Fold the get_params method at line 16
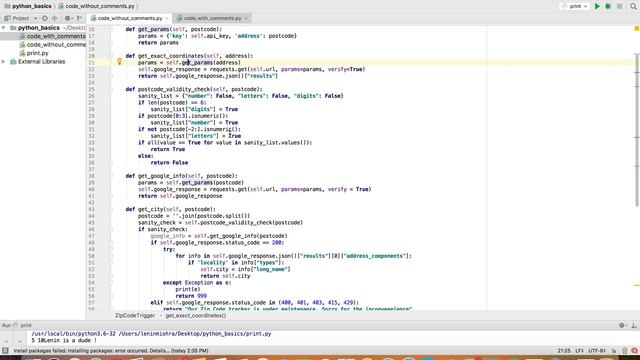Screen dimensions: 640x360 pos(111,29)
